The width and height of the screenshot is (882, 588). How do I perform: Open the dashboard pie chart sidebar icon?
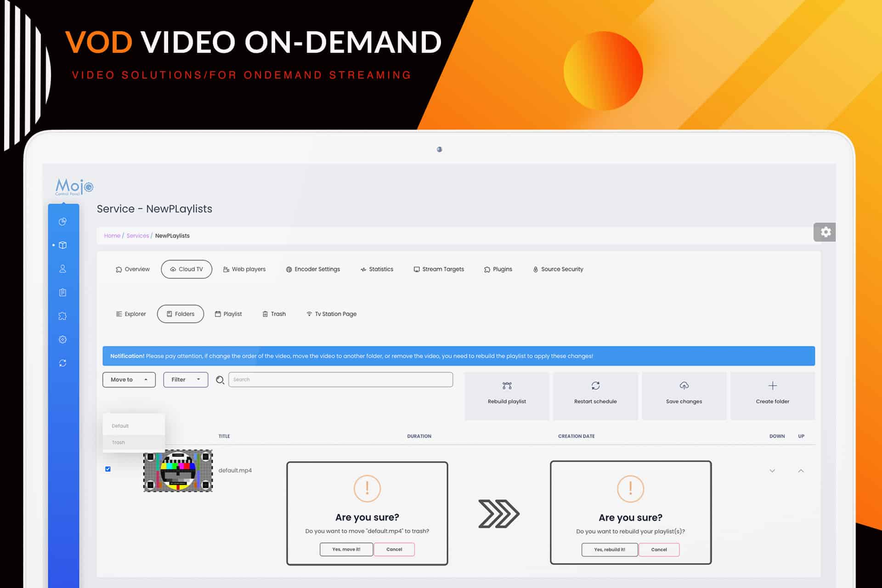(63, 221)
